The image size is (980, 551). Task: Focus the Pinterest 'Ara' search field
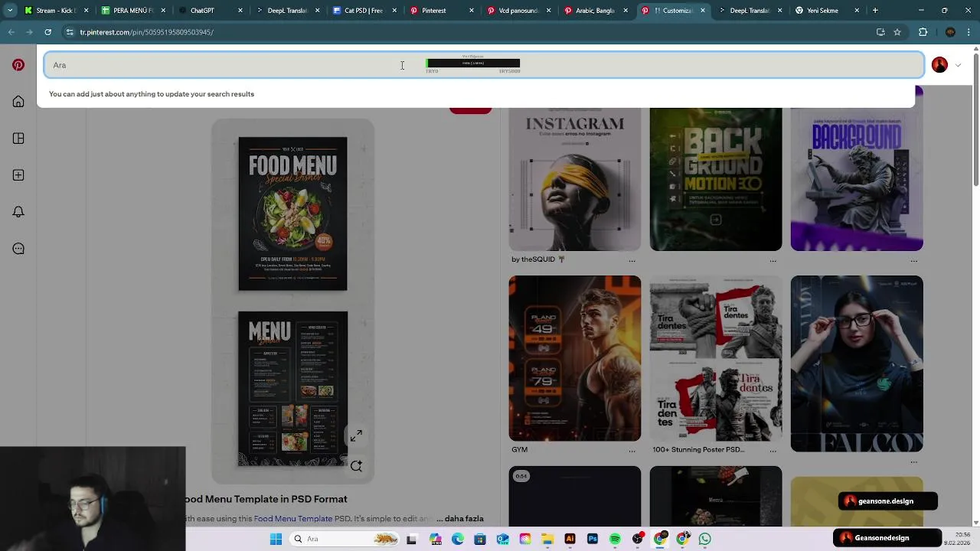point(484,65)
